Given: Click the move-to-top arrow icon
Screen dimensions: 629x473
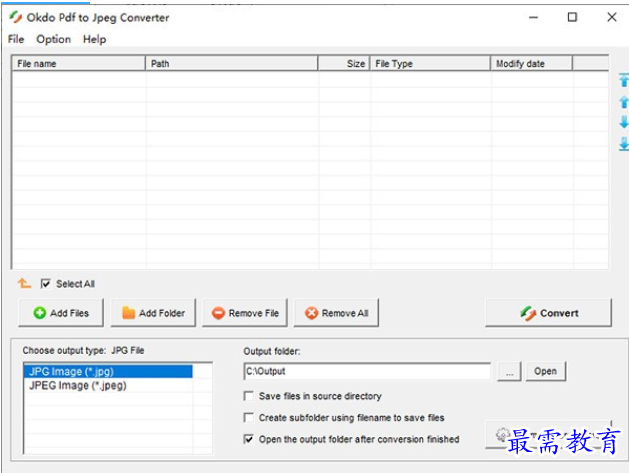Looking at the screenshot, I should tap(624, 80).
